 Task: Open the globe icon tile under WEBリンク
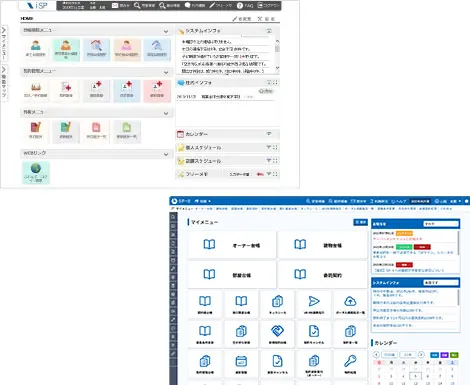pos(36,172)
